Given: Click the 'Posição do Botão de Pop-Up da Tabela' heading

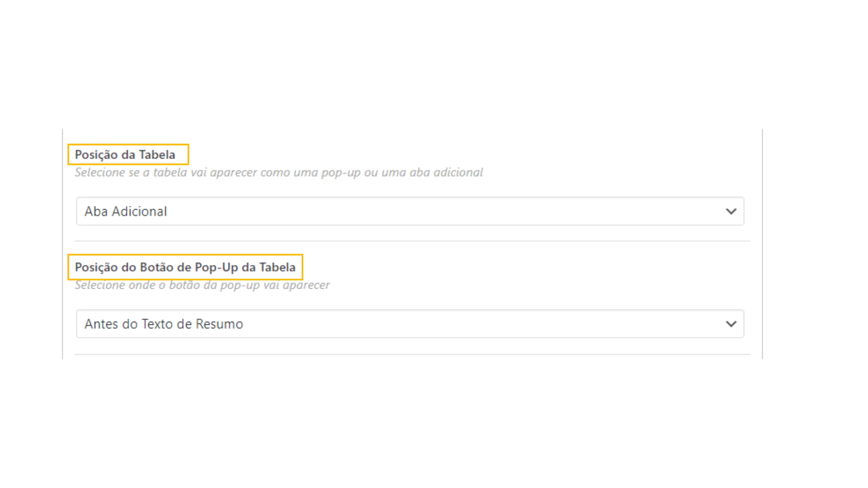Looking at the screenshot, I should 185,267.
